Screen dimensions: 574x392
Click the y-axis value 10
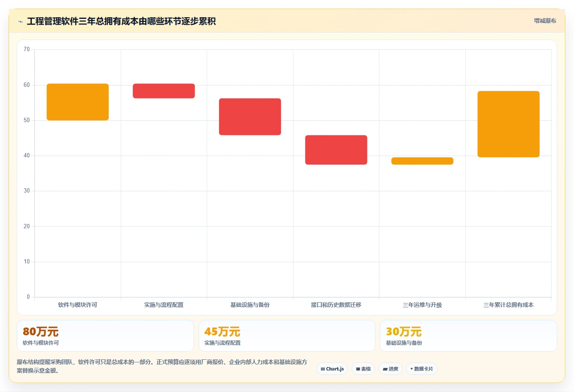[27, 262]
